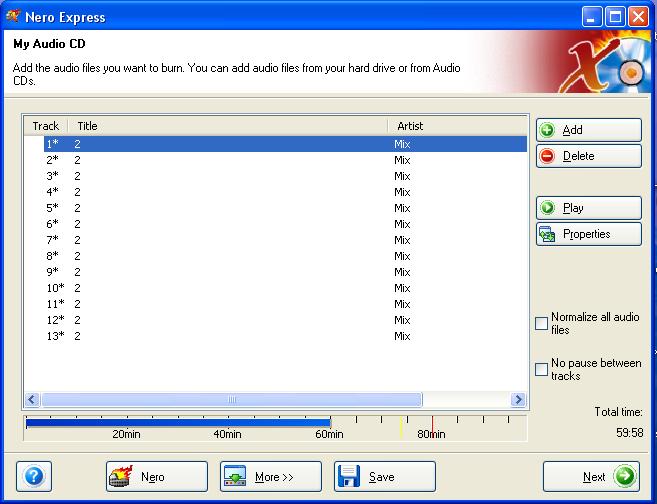Proceed with the Next label
Image resolution: width=657 pixels, height=504 pixels.
pyautogui.click(x=594, y=477)
